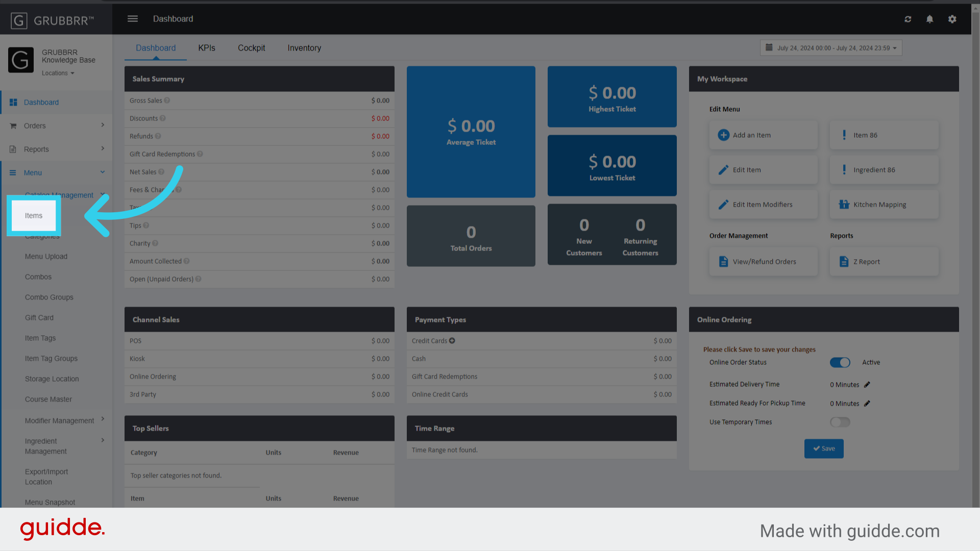Expand the Orders sidebar section
This screenshot has width=980, height=551.
pos(103,125)
